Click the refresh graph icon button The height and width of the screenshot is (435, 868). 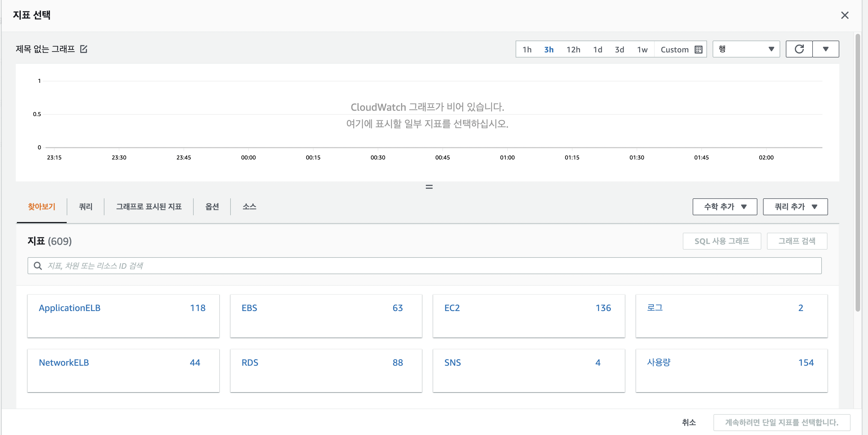pyautogui.click(x=799, y=49)
